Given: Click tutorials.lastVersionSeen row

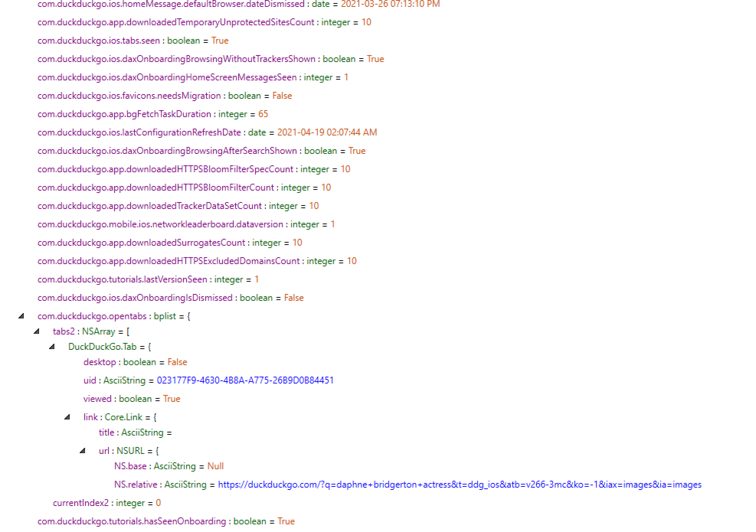Looking at the screenshot, I should tap(148, 279).
